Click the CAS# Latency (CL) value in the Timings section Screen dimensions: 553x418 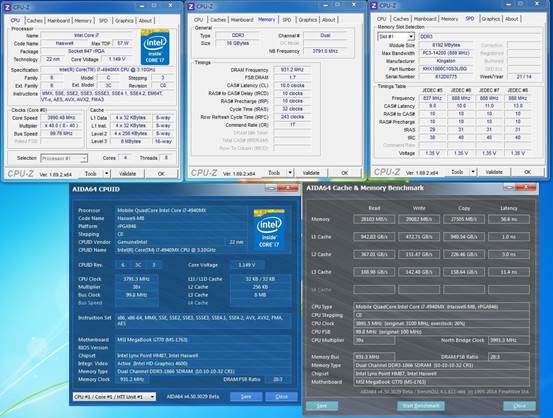click(x=292, y=86)
